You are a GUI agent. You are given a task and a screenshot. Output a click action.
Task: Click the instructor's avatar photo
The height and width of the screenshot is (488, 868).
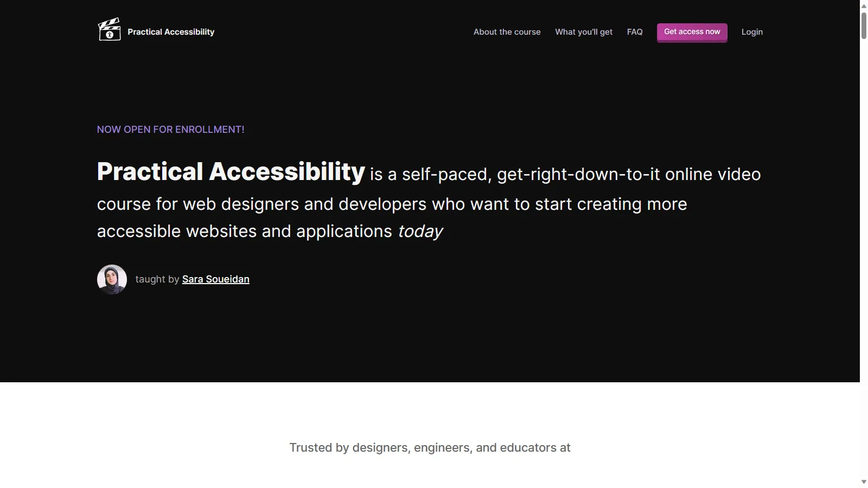112,279
